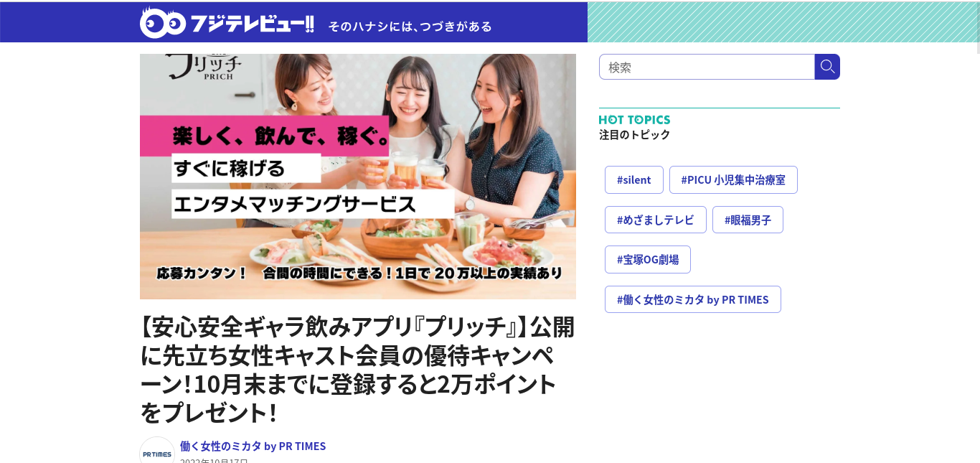Open the #PICU 小児集中治療室 tag
Screen dimensions: 980x463
[x=733, y=179]
